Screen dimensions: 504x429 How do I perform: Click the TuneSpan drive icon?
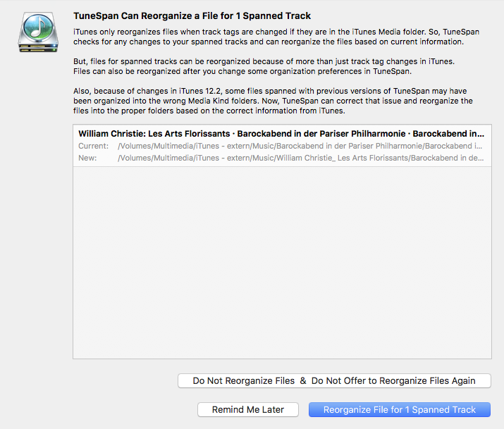coord(40,32)
